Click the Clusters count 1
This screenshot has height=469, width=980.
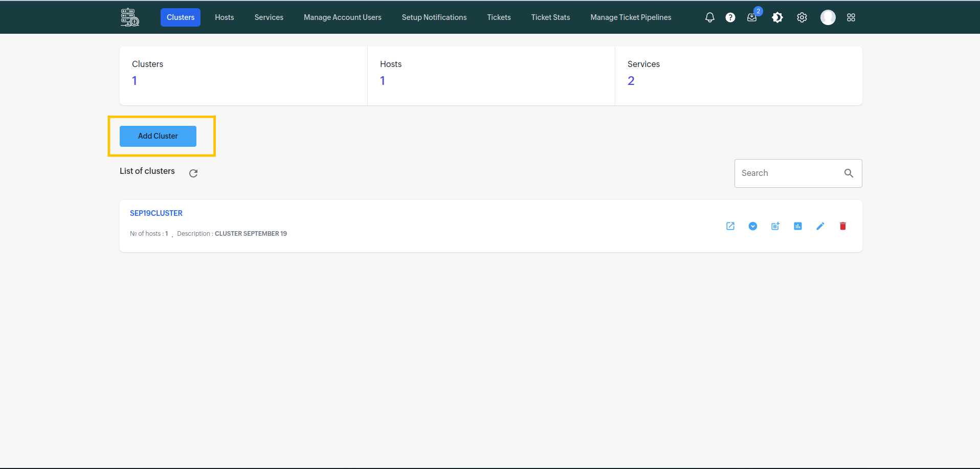(135, 81)
